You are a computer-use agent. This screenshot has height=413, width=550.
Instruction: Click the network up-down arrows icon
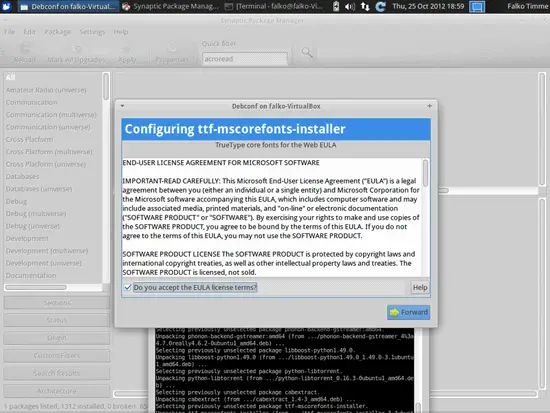point(365,6)
